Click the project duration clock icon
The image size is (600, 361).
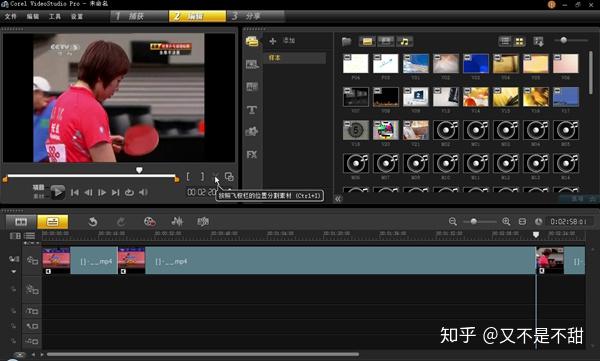(538, 221)
